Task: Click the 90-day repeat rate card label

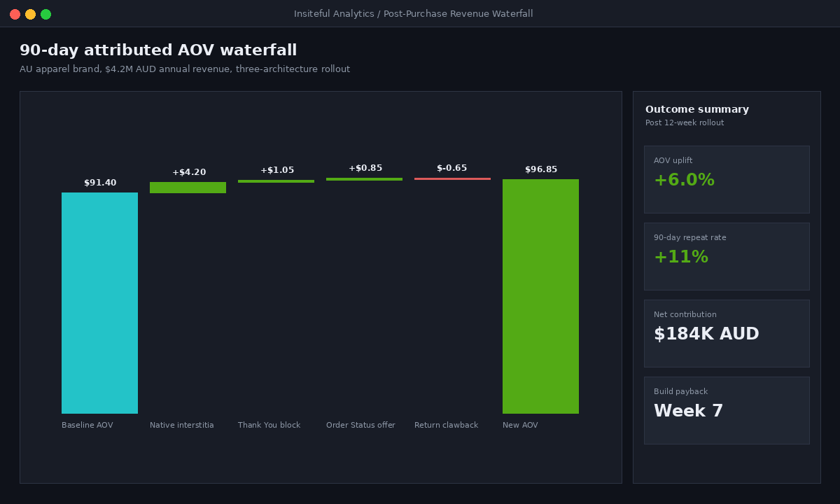Action: coord(689,237)
